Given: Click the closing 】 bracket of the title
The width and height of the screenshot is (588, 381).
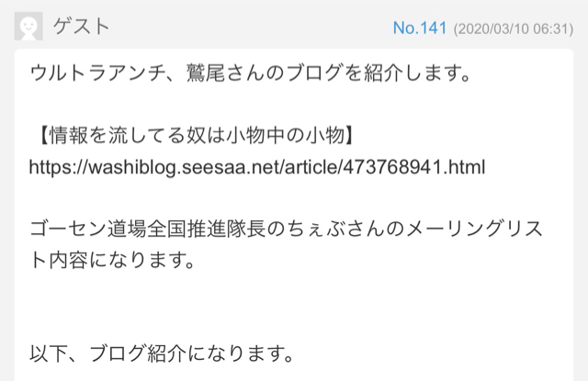Looking at the screenshot, I should coord(349,135).
